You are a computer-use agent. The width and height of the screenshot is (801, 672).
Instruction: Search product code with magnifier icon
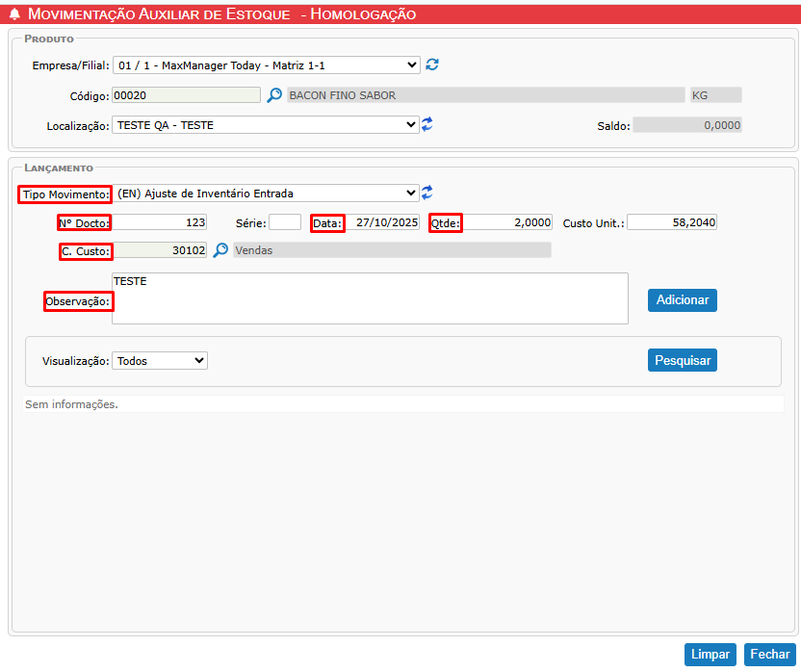(x=274, y=95)
